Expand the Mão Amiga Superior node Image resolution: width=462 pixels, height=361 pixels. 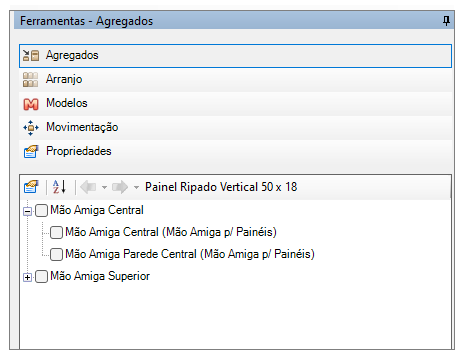coord(28,277)
